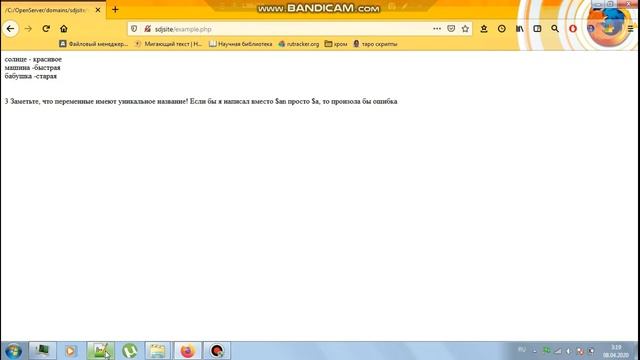Open page actions three-dot menu
Image resolution: width=640 pixels, height=360 pixels.
point(437,29)
